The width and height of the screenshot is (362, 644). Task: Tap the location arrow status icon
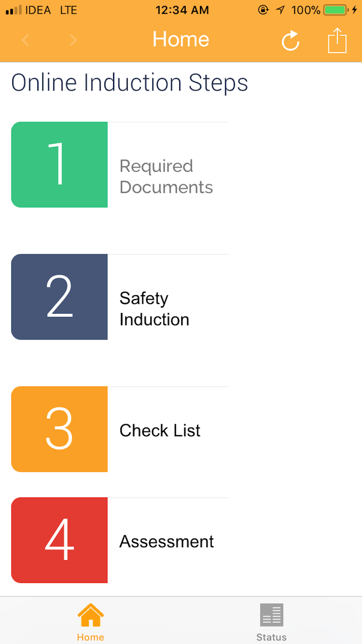pyautogui.click(x=280, y=10)
